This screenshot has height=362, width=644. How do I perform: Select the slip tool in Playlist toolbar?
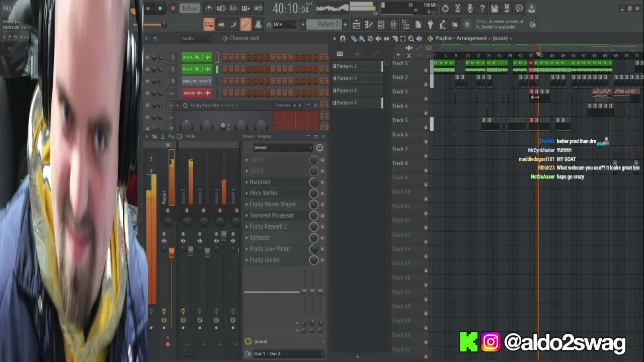(386, 39)
